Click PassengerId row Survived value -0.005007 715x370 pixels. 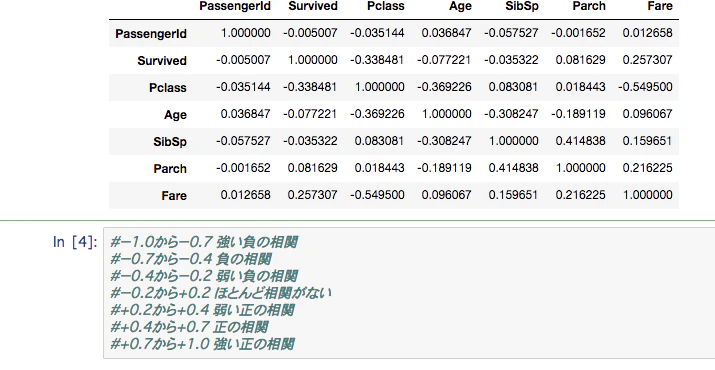pyautogui.click(x=310, y=33)
